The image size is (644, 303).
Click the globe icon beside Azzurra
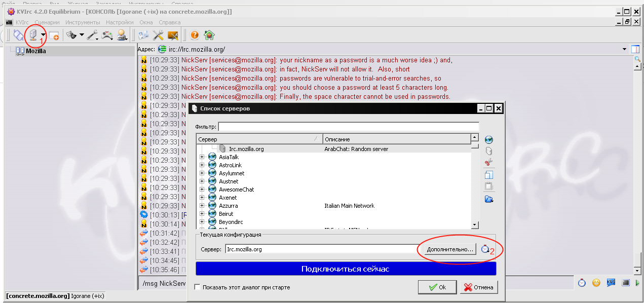pos(212,206)
